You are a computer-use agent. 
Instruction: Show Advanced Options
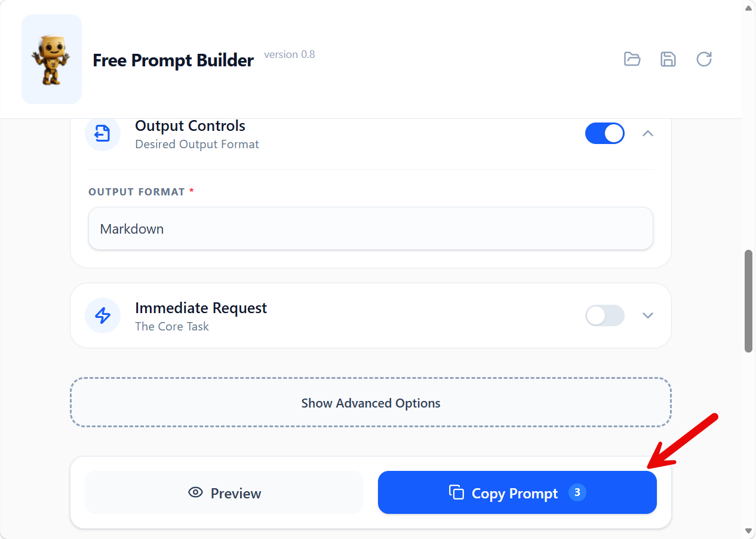(x=370, y=403)
